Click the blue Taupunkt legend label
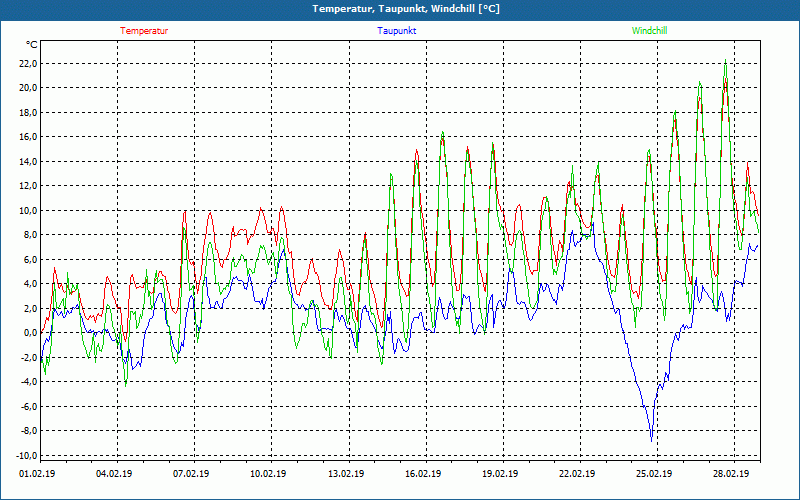Viewport: 800px width, 500px height. [x=396, y=31]
